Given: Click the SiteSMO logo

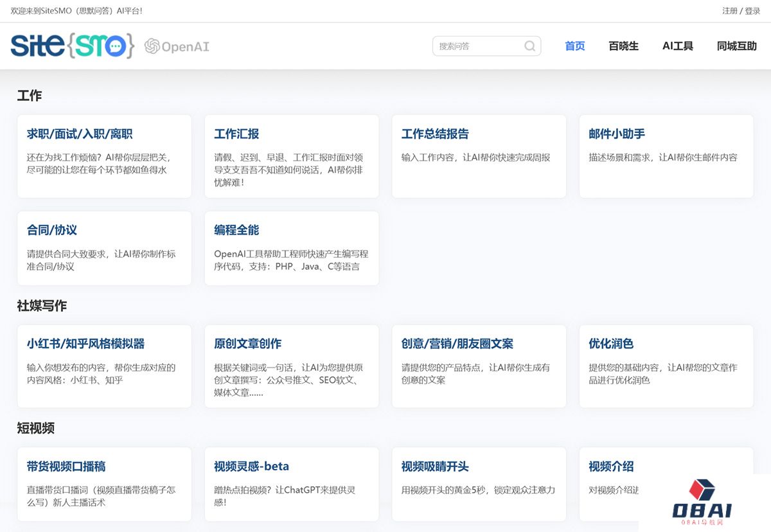Looking at the screenshot, I should tap(73, 46).
